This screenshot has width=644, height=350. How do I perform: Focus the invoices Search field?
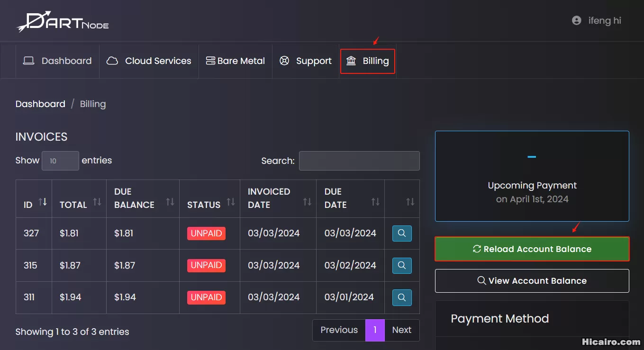(x=359, y=161)
